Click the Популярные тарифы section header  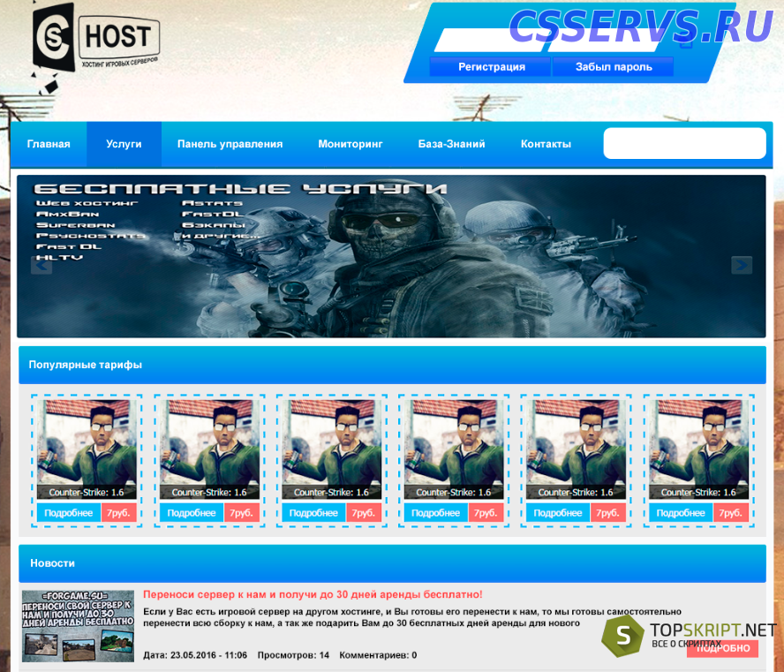click(x=392, y=365)
